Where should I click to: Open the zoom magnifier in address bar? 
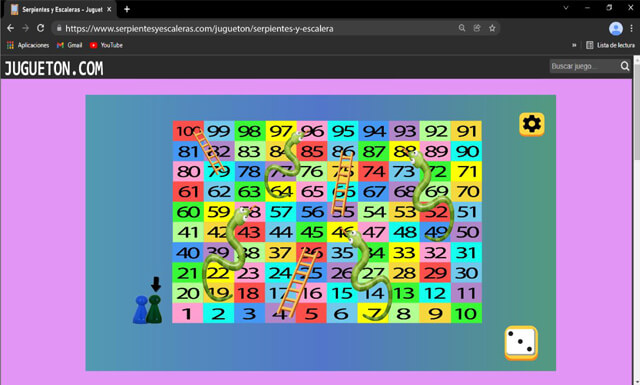coord(462,28)
